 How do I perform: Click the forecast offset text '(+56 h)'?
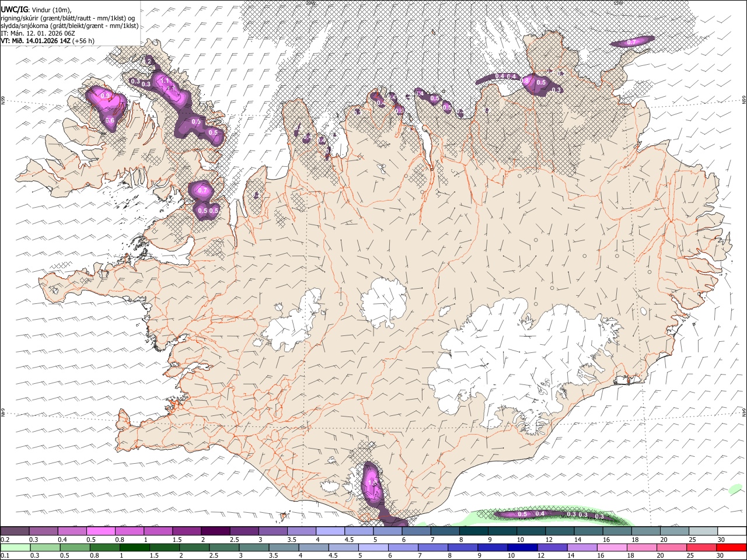[x=83, y=41]
